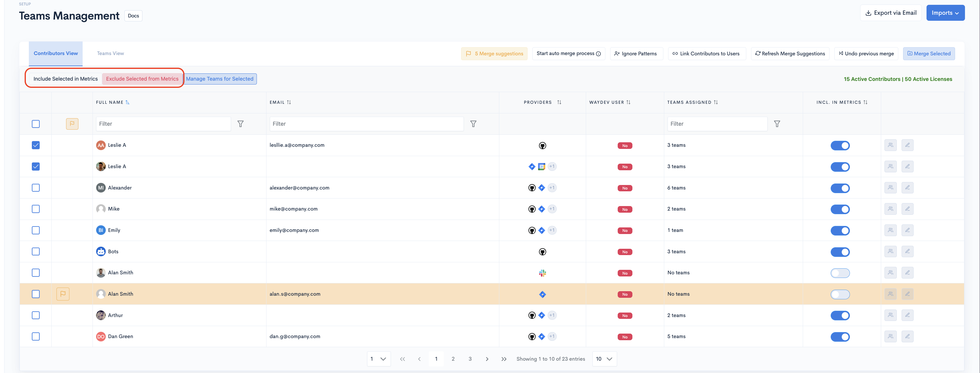Click Ignore Patterns button
980x373 pixels.
click(636, 54)
